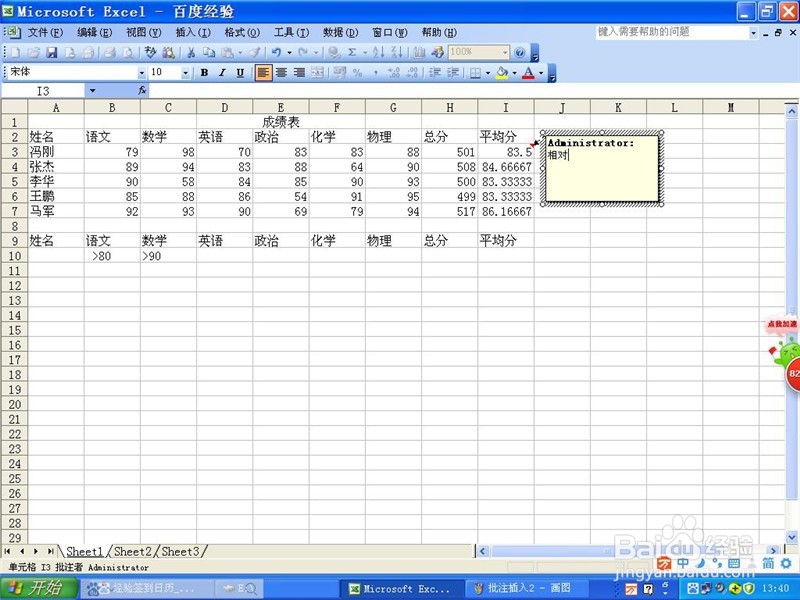Click the Decrease Decimal icon
This screenshot has height=600, width=800.
[412, 73]
